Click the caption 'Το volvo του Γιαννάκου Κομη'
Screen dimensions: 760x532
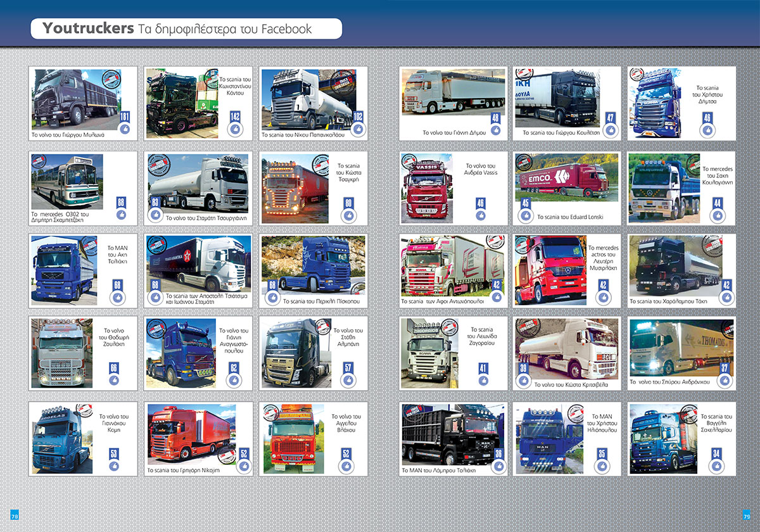point(114,423)
